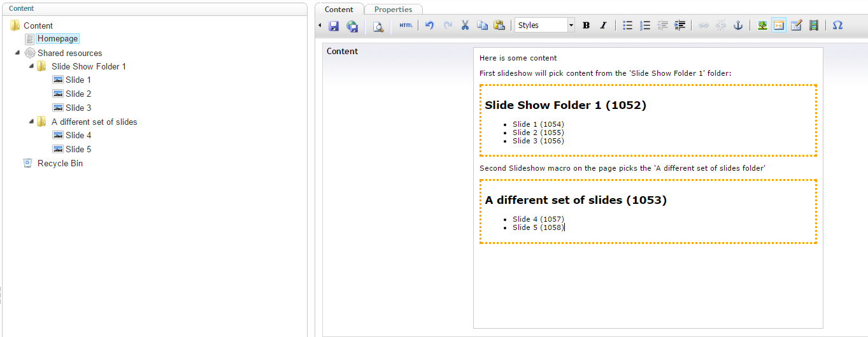Select Slide 4 in content tree
The image size is (868, 337).
(x=78, y=135)
